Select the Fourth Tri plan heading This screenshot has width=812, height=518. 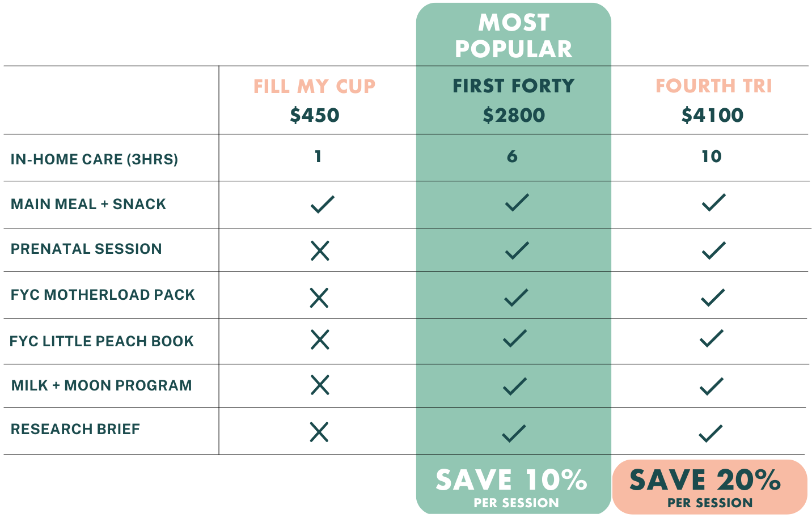click(713, 86)
